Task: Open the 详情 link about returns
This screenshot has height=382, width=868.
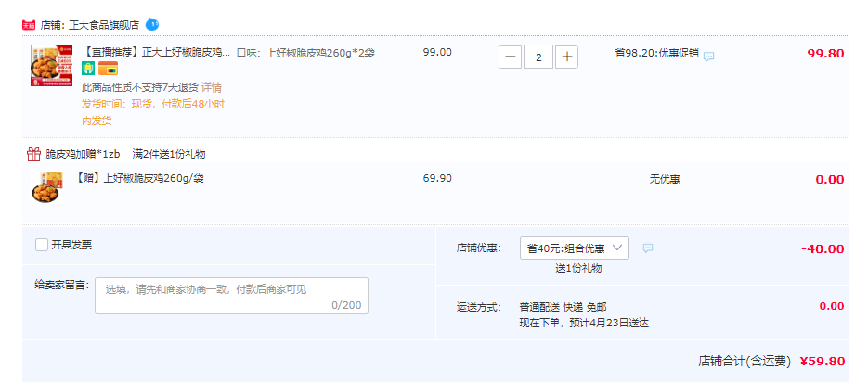Action: coord(212,87)
